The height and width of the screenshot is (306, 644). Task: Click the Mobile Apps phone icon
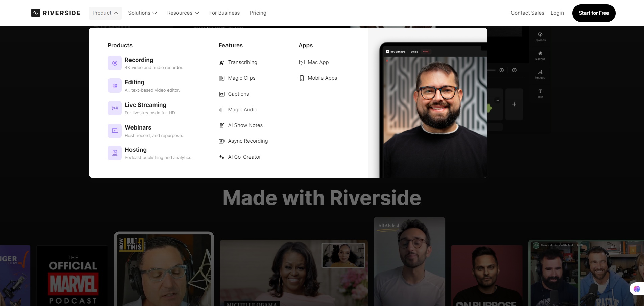[302, 78]
